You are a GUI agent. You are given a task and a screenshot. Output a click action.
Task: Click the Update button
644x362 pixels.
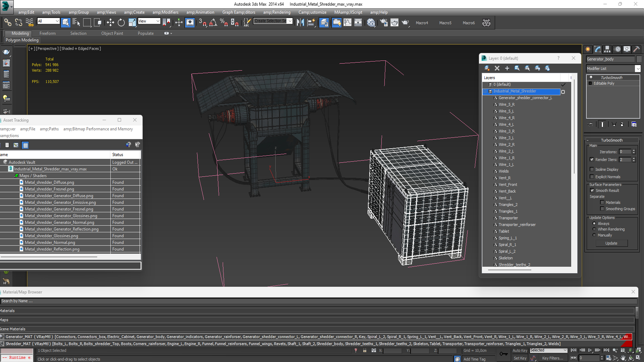click(611, 243)
